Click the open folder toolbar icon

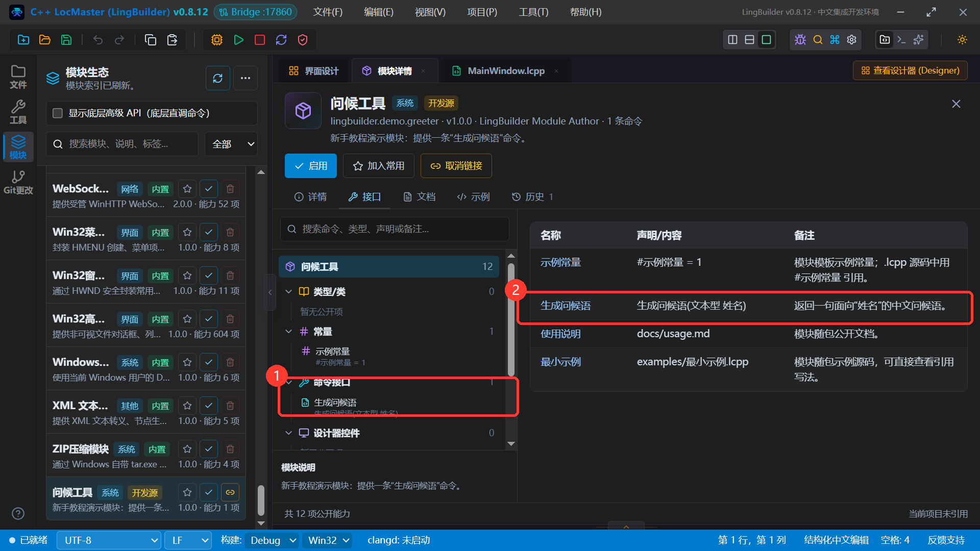point(45,40)
